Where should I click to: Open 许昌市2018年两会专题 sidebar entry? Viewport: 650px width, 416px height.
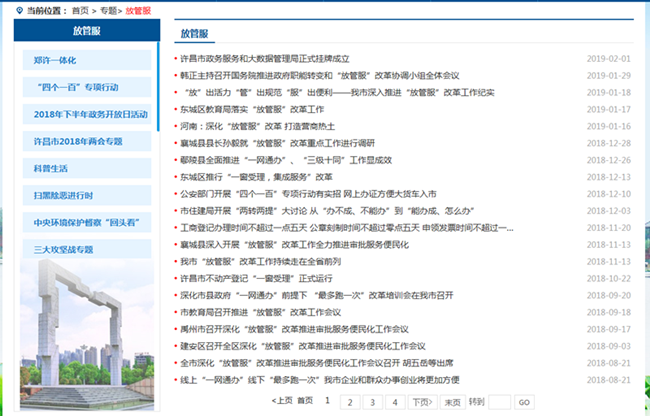coord(78,141)
